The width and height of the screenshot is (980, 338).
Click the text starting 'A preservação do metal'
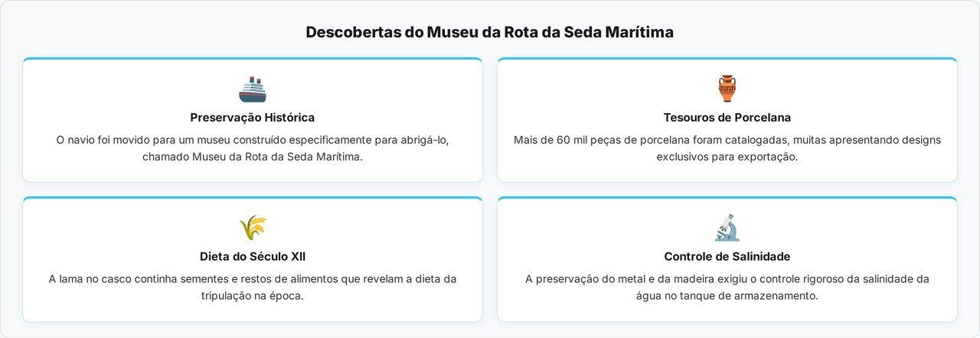tap(727, 279)
